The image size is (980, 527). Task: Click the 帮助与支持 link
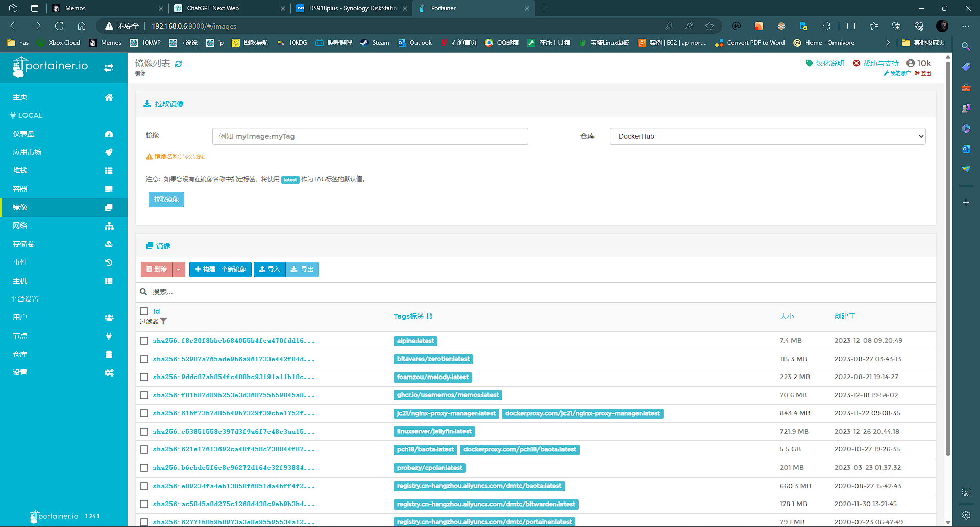tap(876, 63)
